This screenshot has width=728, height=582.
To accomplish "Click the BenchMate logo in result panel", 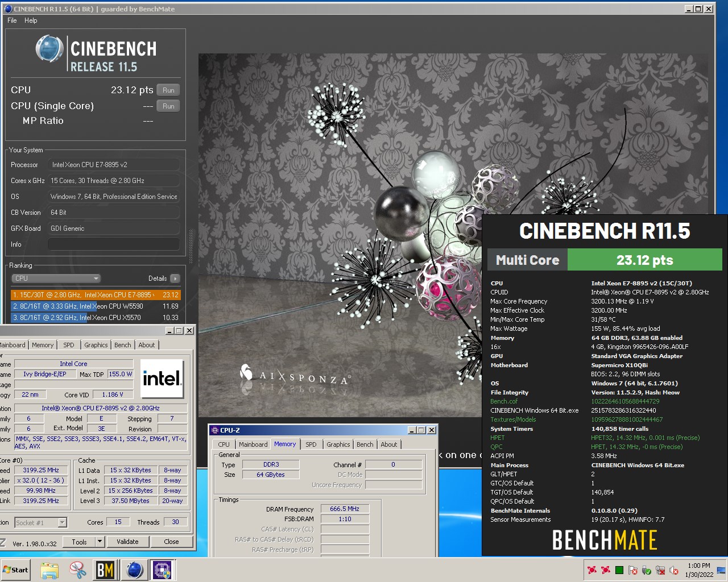I will (x=605, y=539).
